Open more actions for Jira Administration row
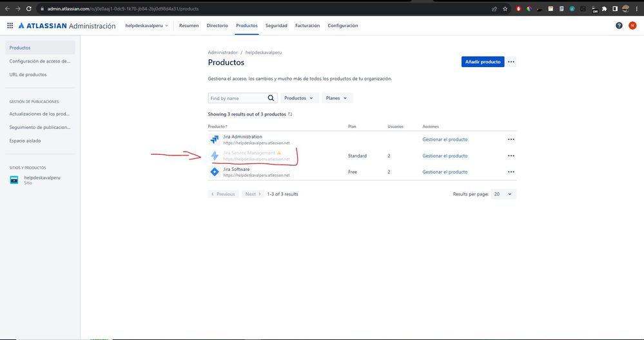This screenshot has width=644, height=340. click(511, 139)
